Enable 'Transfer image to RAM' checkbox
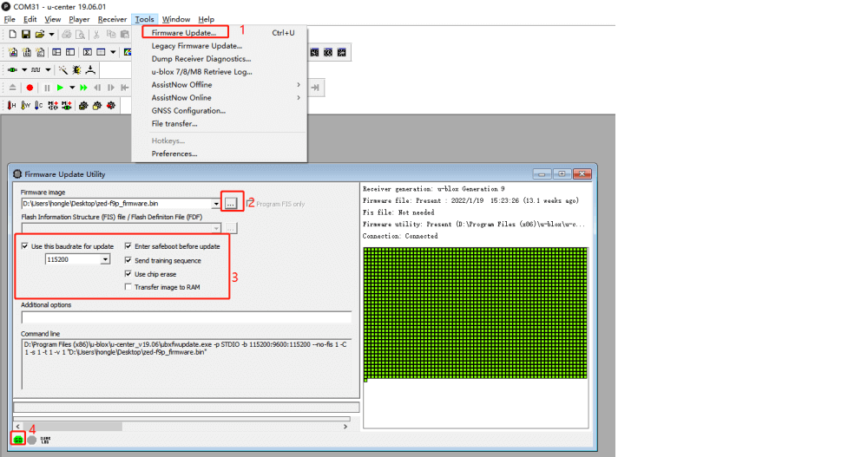The image size is (868, 457). click(129, 287)
